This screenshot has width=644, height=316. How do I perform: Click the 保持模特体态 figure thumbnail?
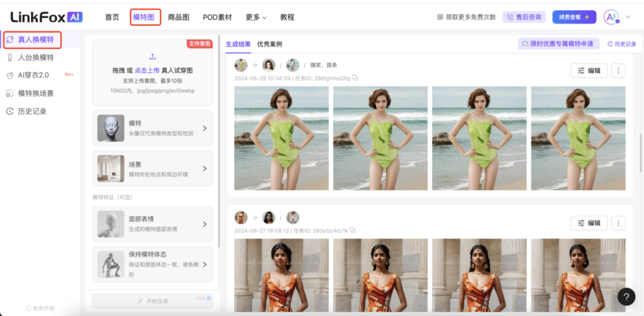coord(111,264)
